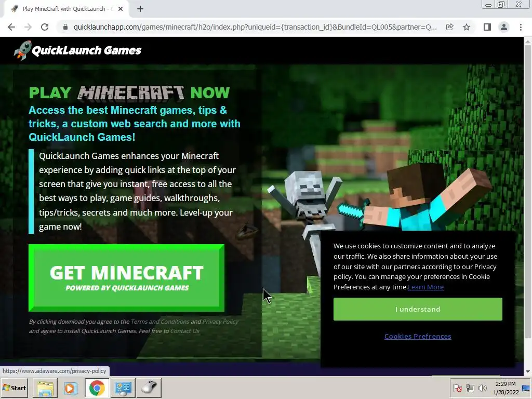
Task: Open Chrome's three-dot menu
Action: pyautogui.click(x=521, y=27)
